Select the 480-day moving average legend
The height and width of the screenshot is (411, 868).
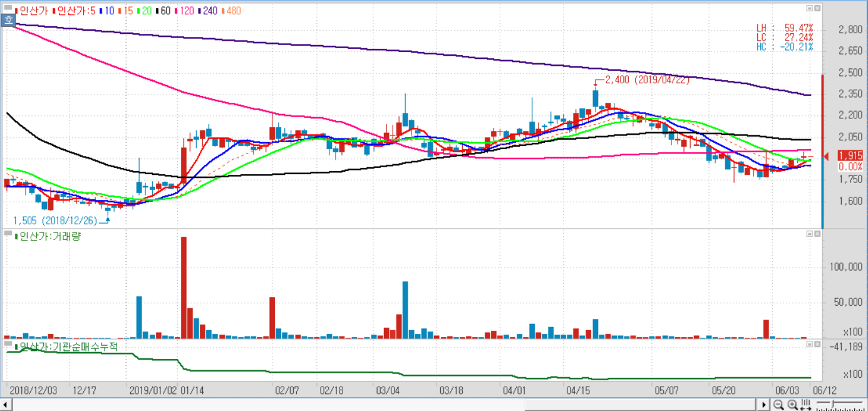coord(231,11)
